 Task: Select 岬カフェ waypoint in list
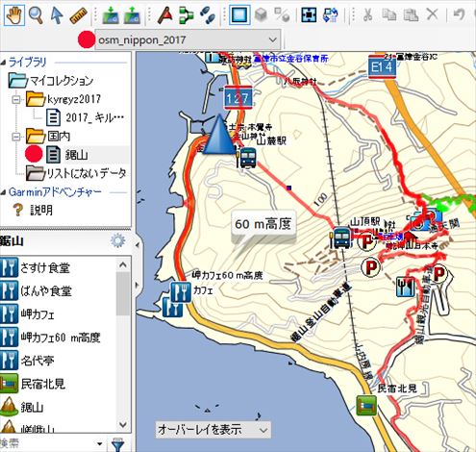coord(28,314)
